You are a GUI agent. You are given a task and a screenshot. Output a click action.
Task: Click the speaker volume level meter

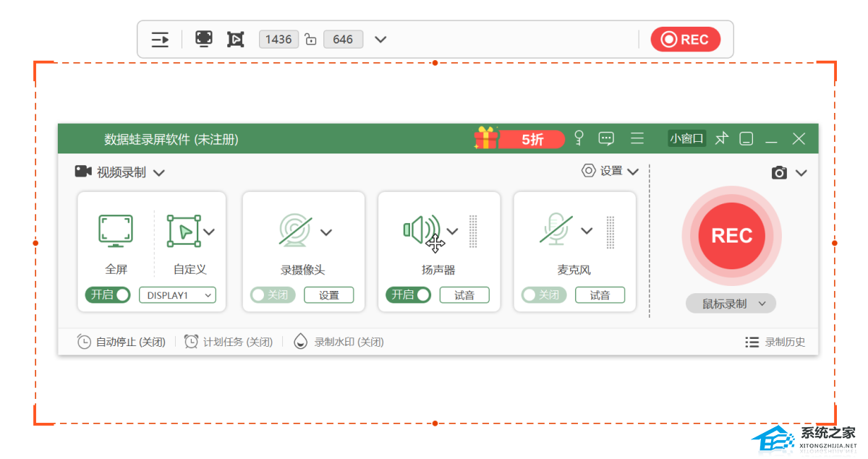tap(473, 232)
